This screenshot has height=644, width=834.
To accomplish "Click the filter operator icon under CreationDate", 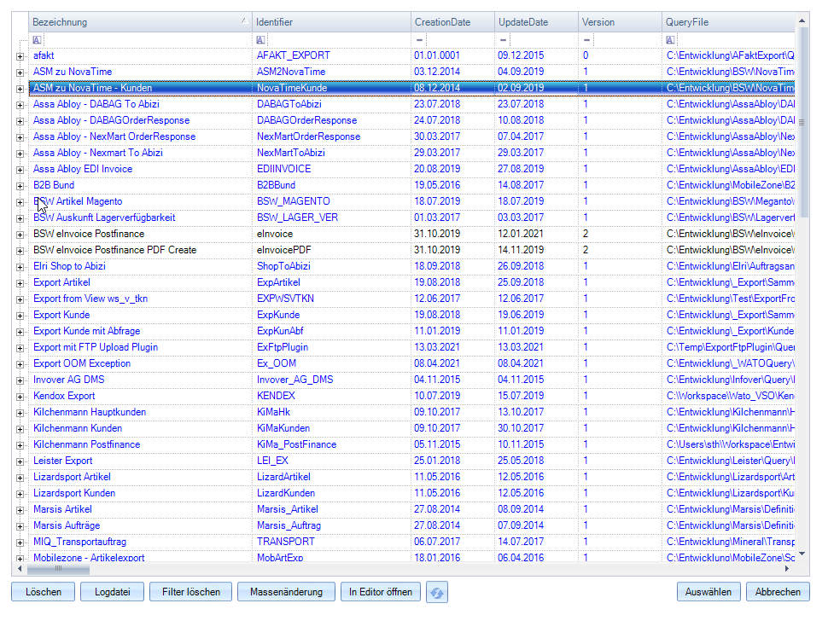I will point(419,40).
